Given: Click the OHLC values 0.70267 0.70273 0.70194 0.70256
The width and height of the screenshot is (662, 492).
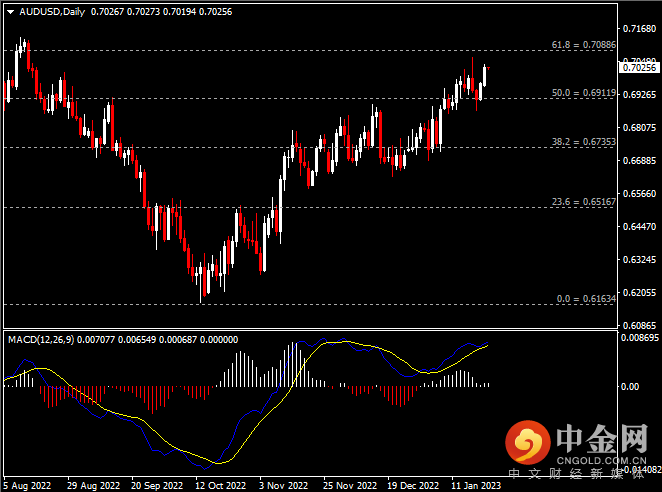Looking at the screenshot, I should click(x=161, y=12).
